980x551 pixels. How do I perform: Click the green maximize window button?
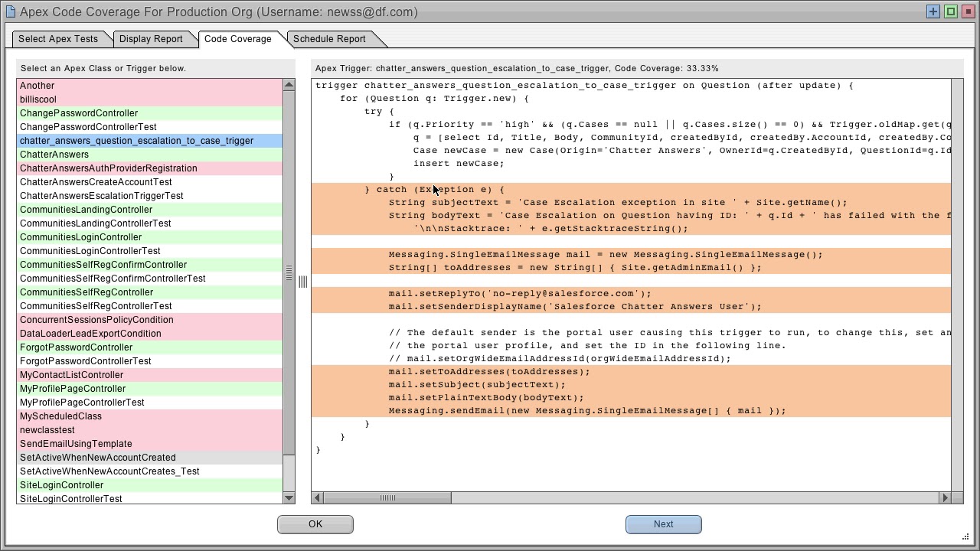(x=951, y=11)
